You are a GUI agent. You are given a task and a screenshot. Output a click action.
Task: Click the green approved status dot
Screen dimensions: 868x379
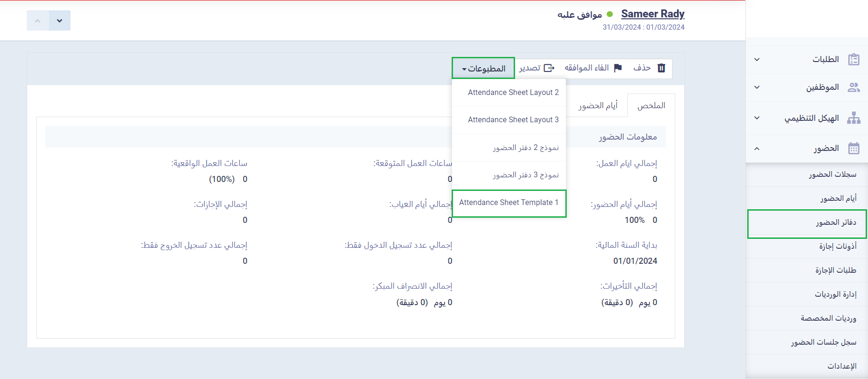(x=610, y=14)
